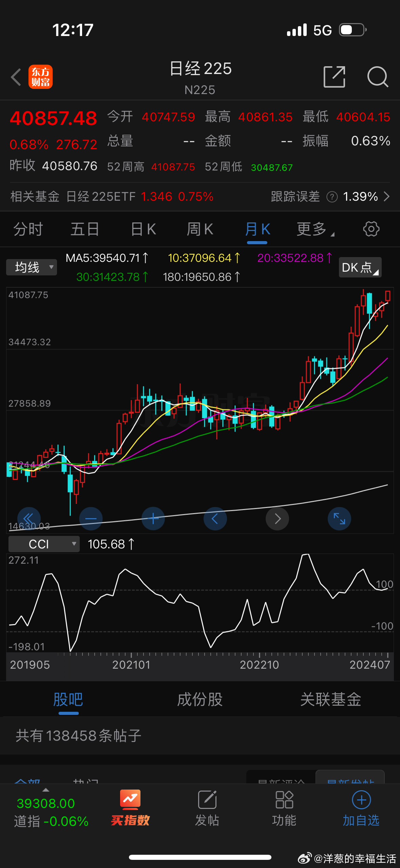Tap the 发帖 label
Viewport: 400px width, 868px height.
pos(207,820)
